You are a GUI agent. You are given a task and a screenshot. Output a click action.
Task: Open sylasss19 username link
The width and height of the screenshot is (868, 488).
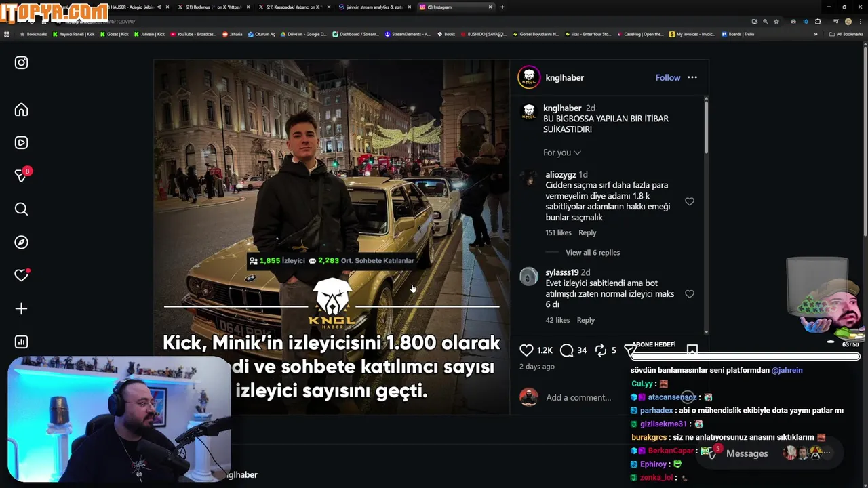click(x=562, y=272)
